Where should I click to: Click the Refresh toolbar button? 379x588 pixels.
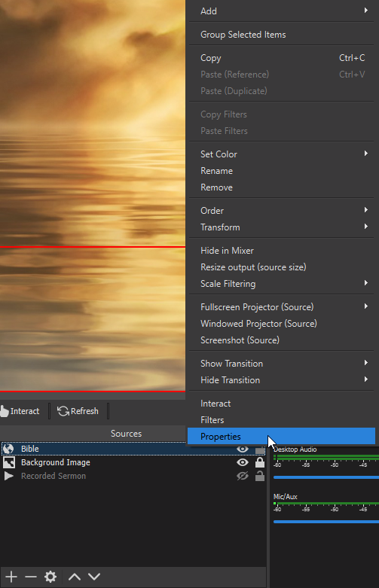click(78, 411)
